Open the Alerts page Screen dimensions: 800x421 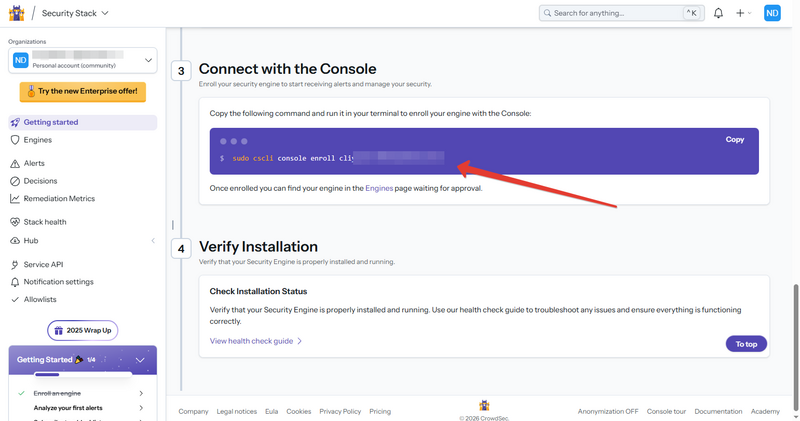click(x=34, y=163)
